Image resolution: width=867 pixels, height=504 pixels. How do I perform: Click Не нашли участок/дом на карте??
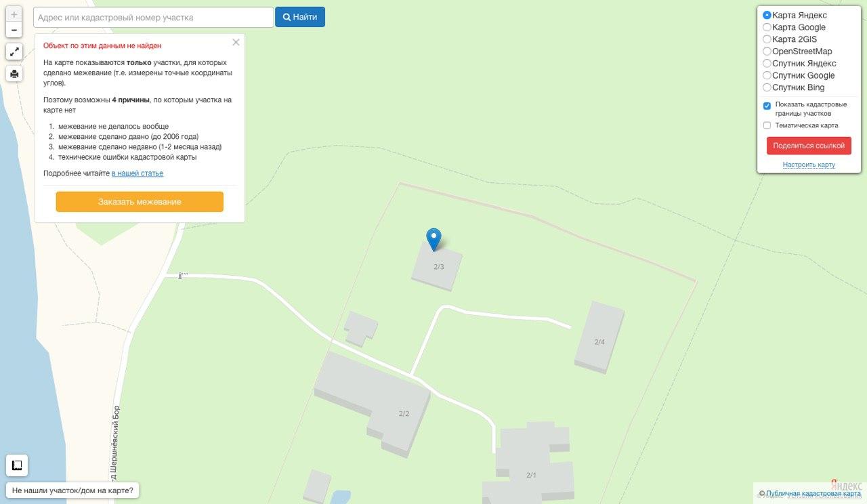click(72, 490)
